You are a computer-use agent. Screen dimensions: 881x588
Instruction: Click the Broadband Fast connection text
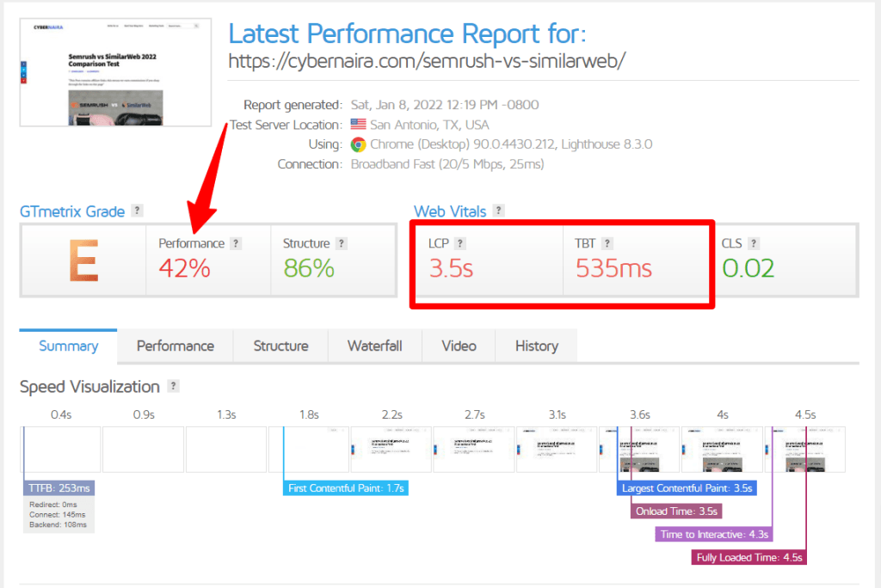447,164
